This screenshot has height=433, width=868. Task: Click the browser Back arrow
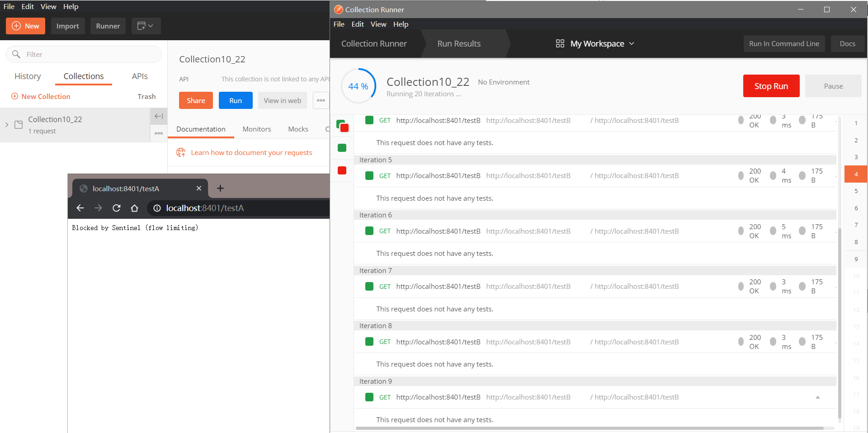(80, 208)
